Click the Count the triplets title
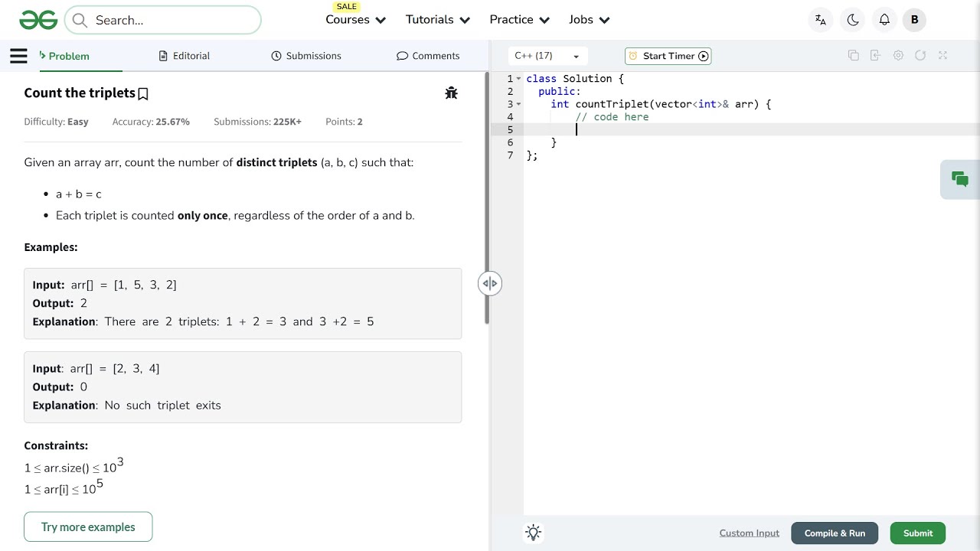980x551 pixels. 80,93
